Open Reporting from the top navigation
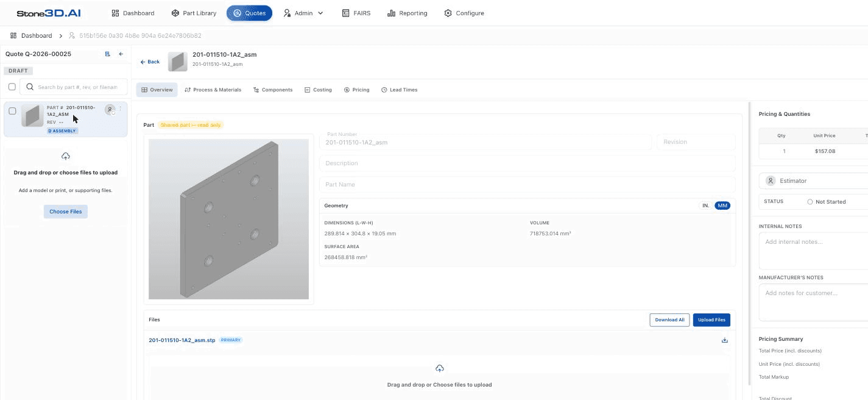This screenshot has width=868, height=400. pyautogui.click(x=408, y=13)
